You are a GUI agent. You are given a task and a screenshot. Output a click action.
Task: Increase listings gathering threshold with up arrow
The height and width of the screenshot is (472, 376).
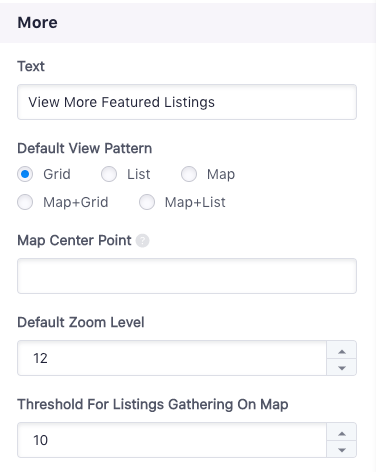pos(342,432)
